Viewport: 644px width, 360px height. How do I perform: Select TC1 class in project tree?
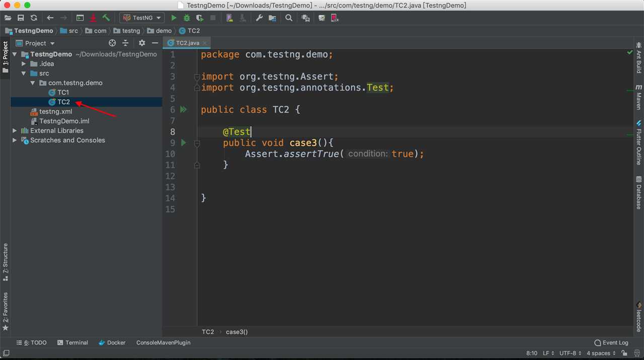coord(59,93)
